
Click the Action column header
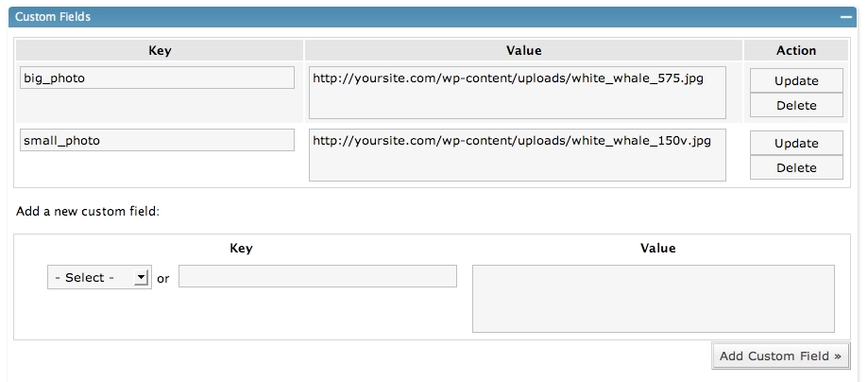click(x=795, y=50)
